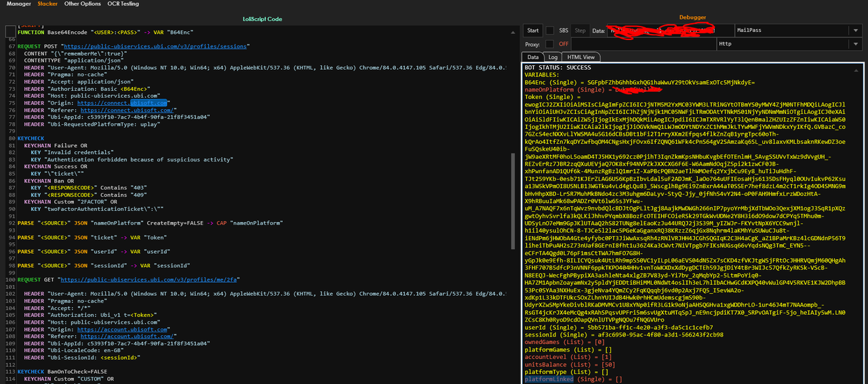This screenshot has height=384, width=868.
Task: Click the Debugger panel title
Action: 692,16
